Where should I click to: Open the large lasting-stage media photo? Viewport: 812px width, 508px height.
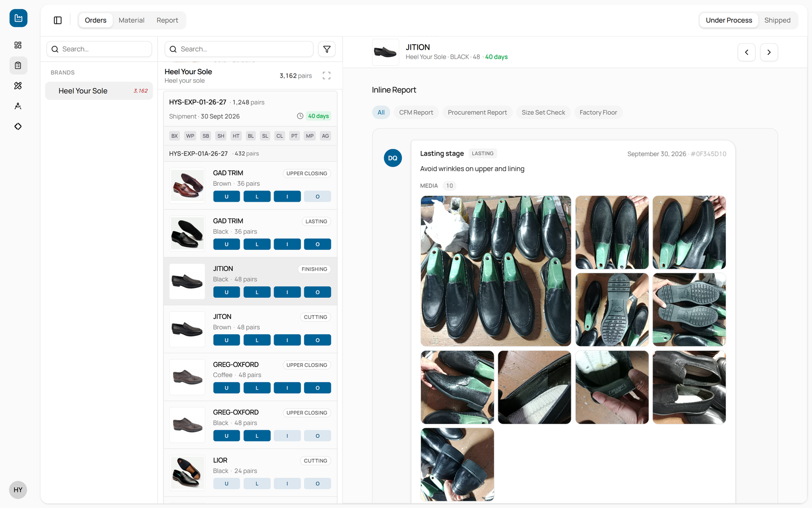tap(496, 271)
